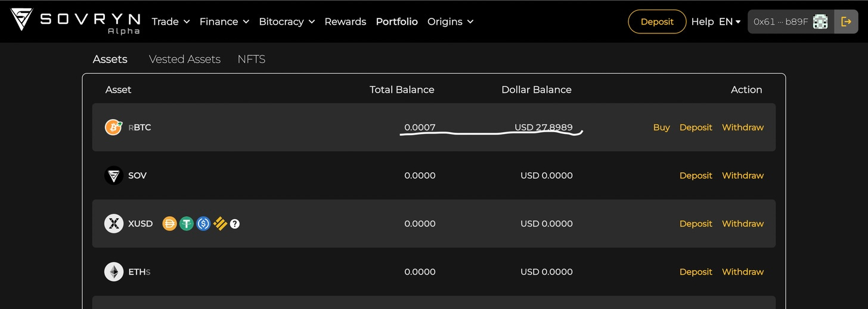Image resolution: width=868 pixels, height=309 pixels.
Task: Click Withdraw in the SOV row
Action: [743, 176]
